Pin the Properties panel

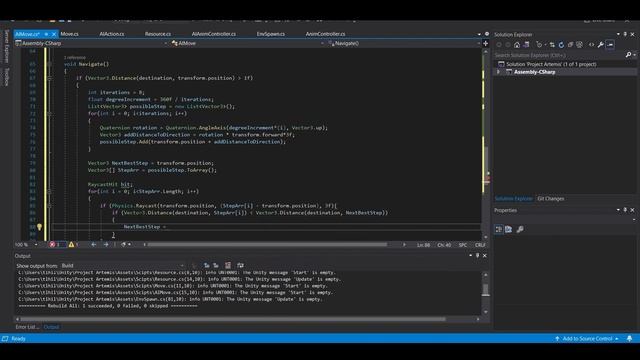[x=625, y=210]
